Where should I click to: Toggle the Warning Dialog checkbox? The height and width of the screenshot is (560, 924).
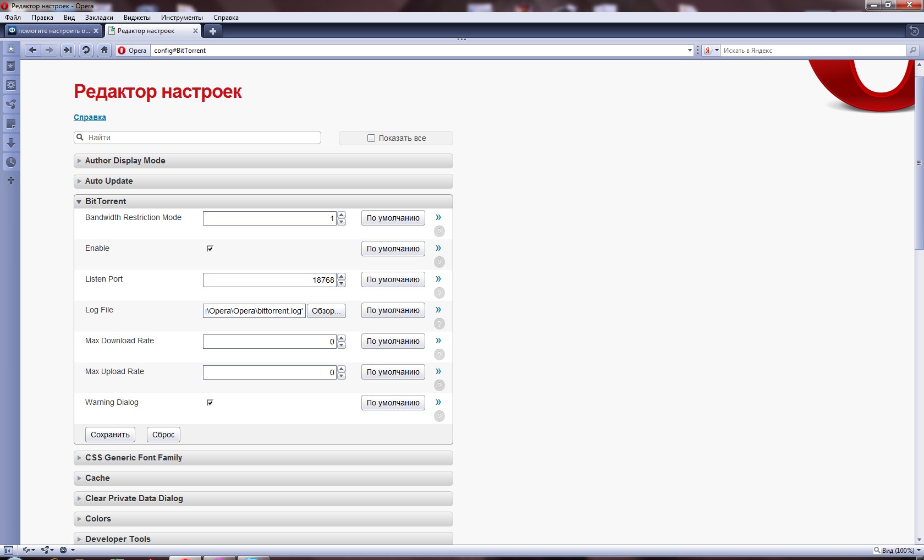pos(210,403)
